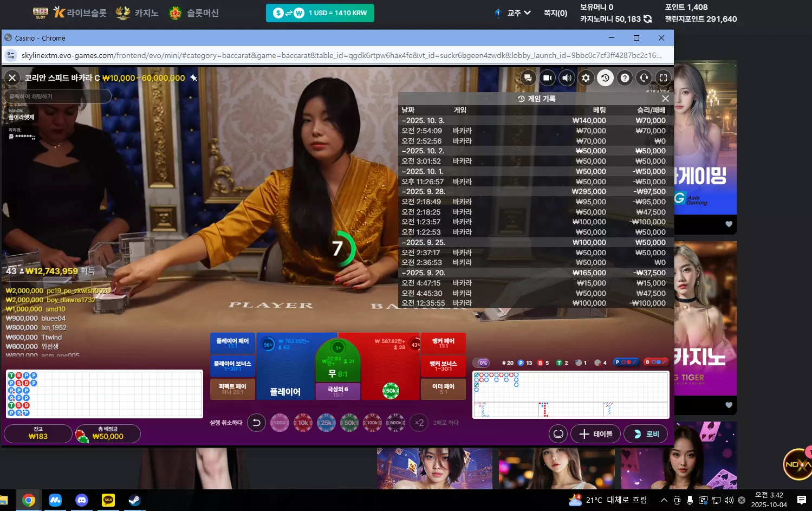The width and height of the screenshot is (812, 511).
Task: Select the 10k chip
Action: (x=303, y=423)
